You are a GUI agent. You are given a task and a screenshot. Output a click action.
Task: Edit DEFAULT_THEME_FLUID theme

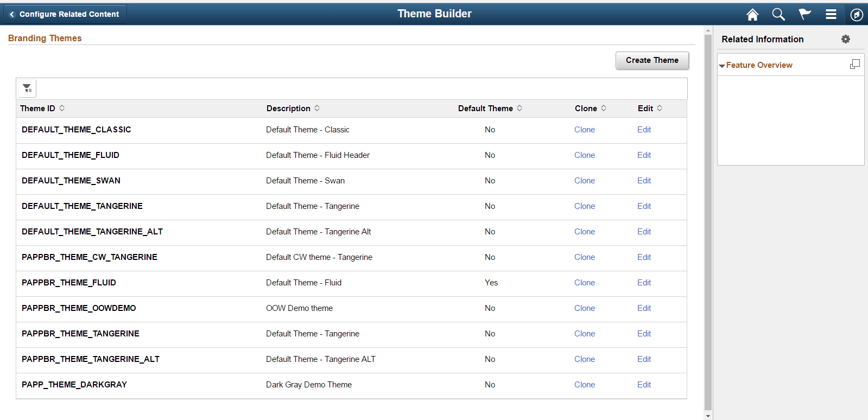[644, 155]
